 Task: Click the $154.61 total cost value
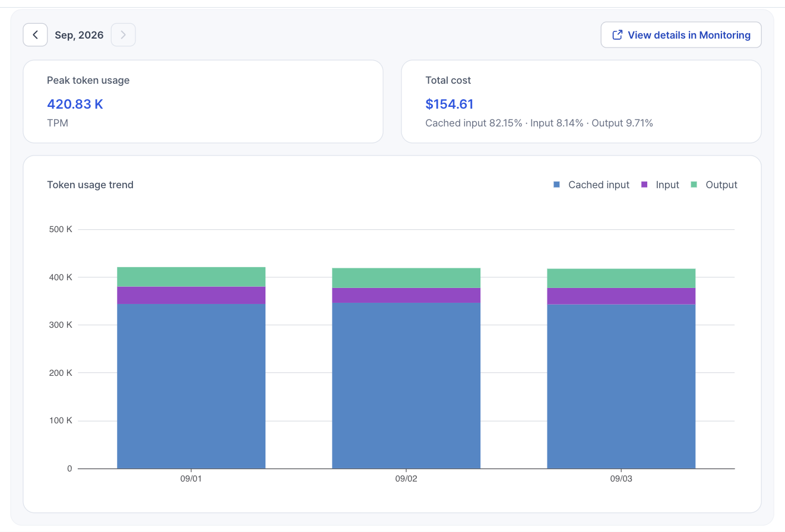click(450, 104)
